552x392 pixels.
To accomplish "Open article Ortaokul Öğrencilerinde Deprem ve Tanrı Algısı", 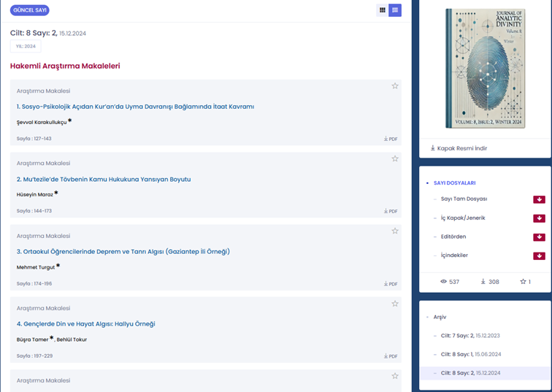I will pyautogui.click(x=123, y=252).
